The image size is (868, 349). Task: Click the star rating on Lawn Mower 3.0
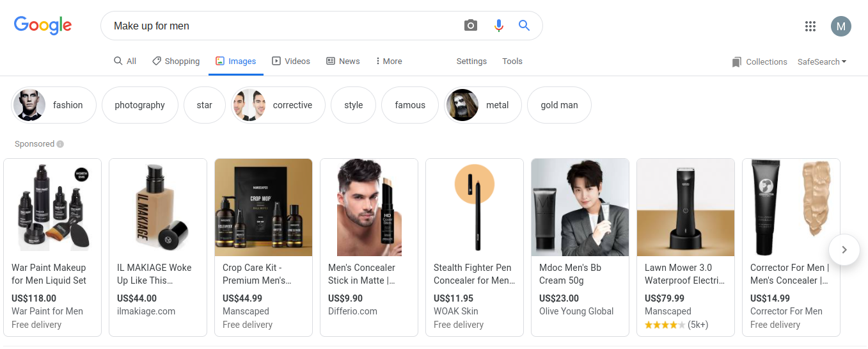tap(665, 325)
